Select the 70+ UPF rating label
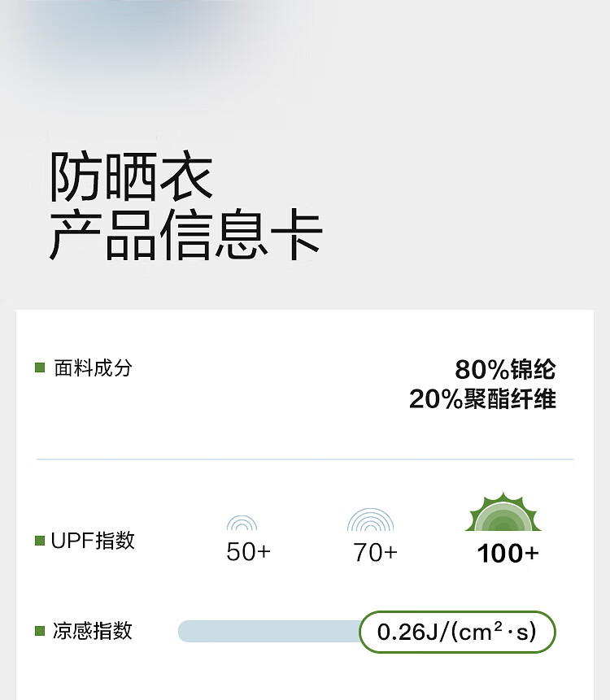The image size is (610, 700). tap(376, 553)
